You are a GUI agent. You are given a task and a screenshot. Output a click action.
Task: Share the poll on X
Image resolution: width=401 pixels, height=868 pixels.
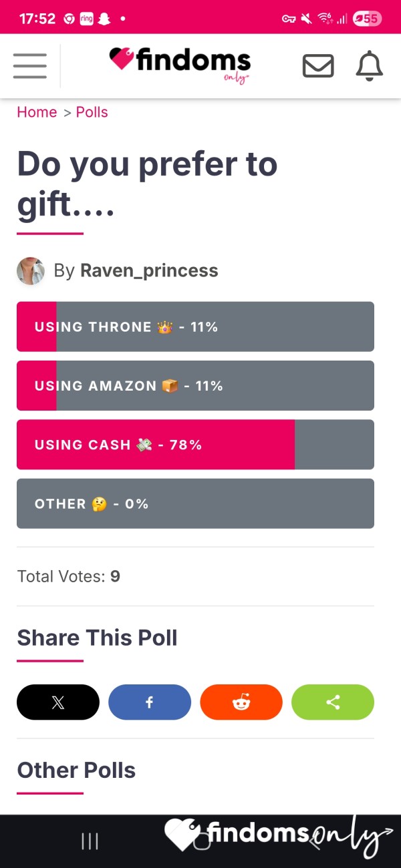pos(58,702)
